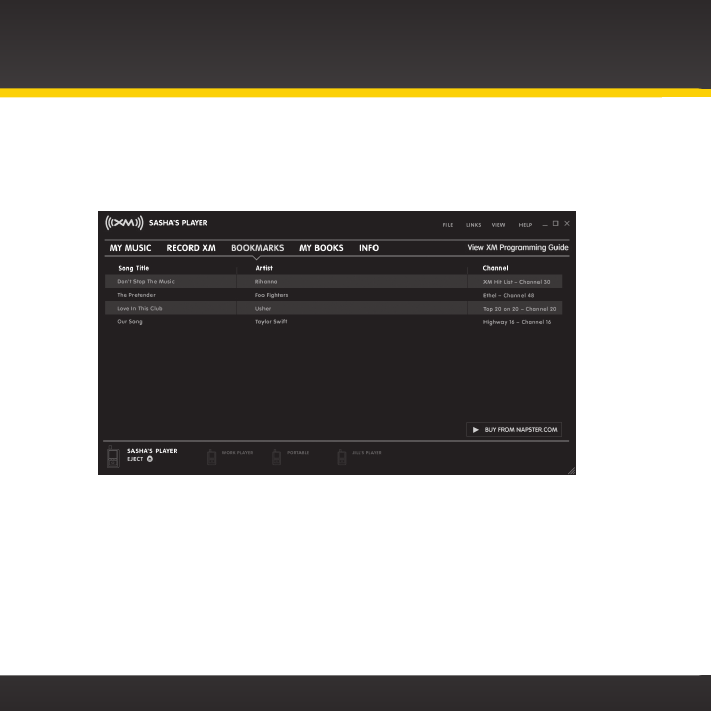Open the View menu
The height and width of the screenshot is (711, 711).
point(498,225)
